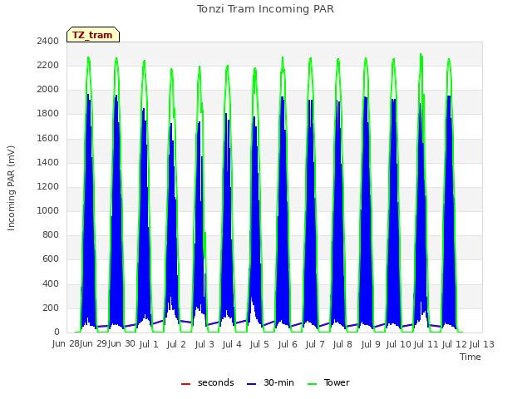Click the Jul 7 x-axis date label
The image size is (532, 399).
tap(315, 344)
